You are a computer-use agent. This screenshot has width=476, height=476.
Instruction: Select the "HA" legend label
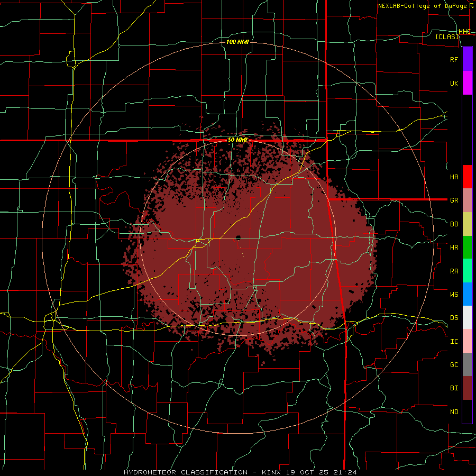(454, 177)
